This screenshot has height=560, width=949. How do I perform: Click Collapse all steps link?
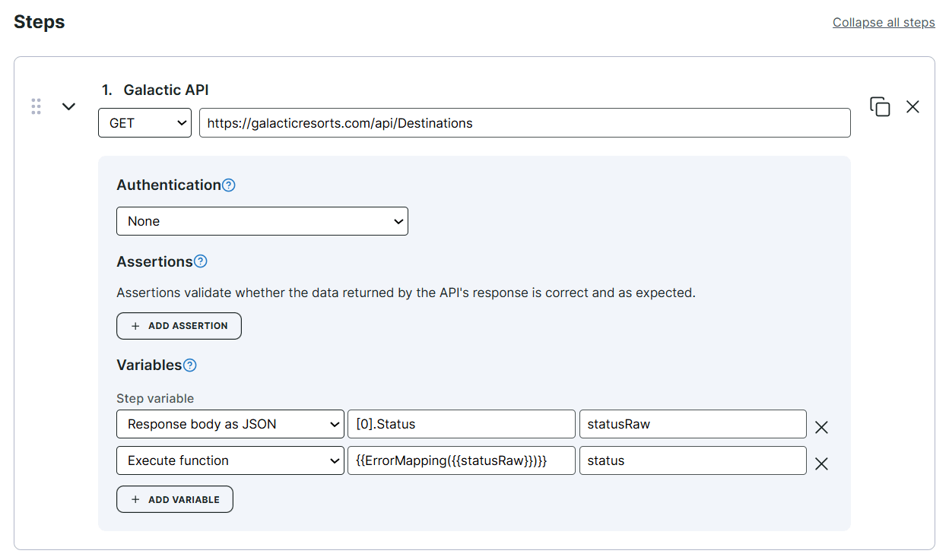884,22
